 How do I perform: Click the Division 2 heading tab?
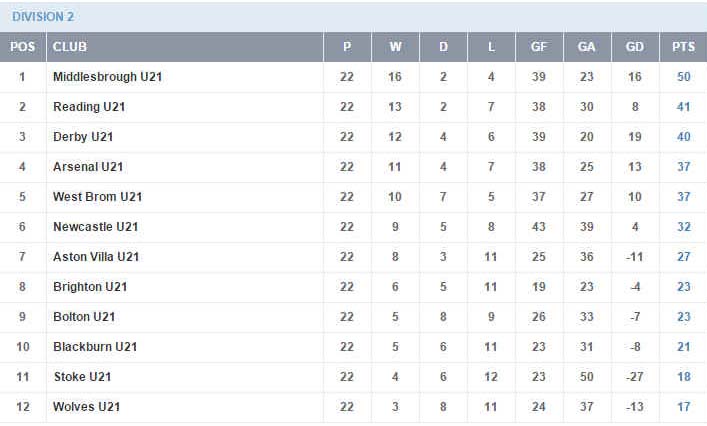[43, 17]
